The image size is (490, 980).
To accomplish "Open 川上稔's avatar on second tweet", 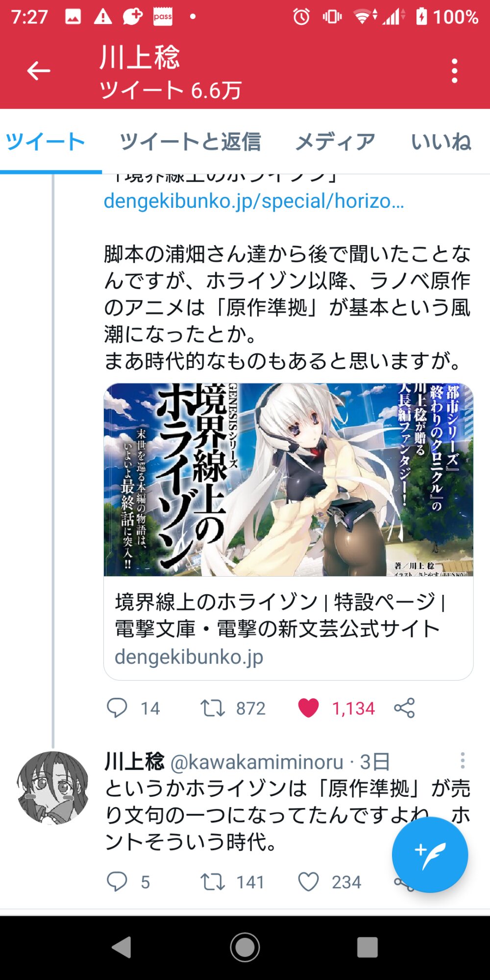I will coord(52,788).
